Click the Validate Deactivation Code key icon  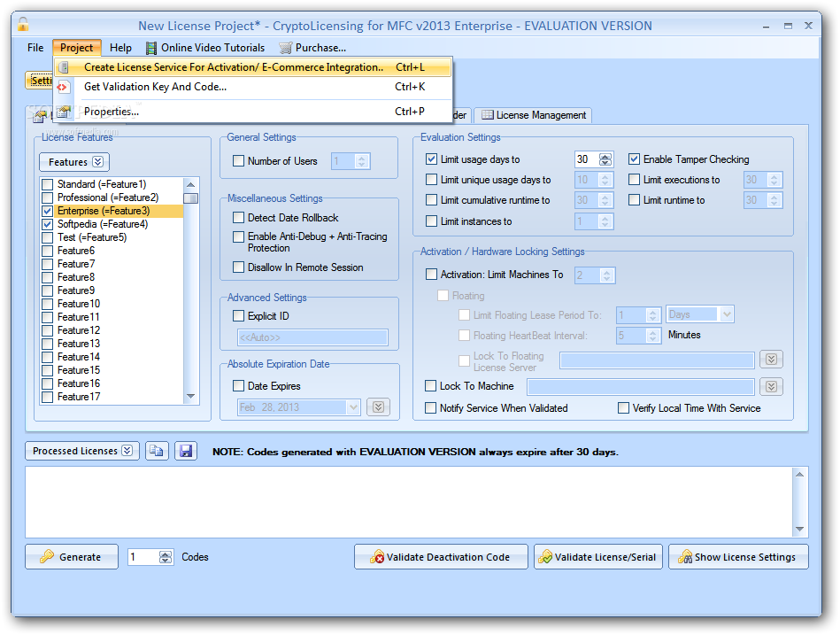click(x=377, y=557)
